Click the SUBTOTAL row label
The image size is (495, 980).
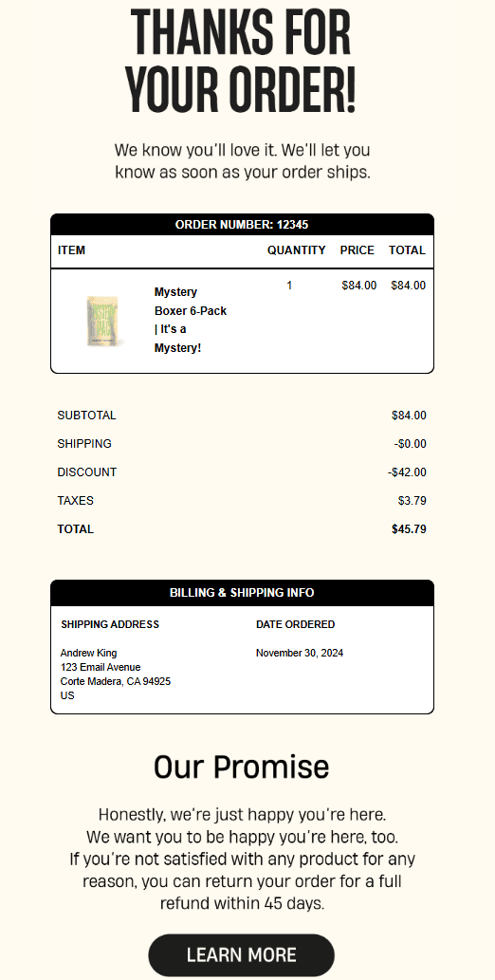point(87,416)
